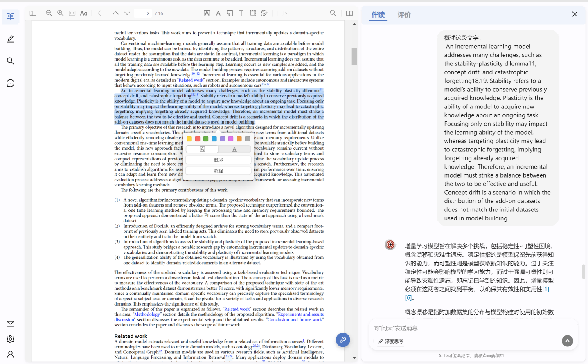Open the user account icon in left sidebar
Screen dimensions: 588x364
tap(11, 354)
